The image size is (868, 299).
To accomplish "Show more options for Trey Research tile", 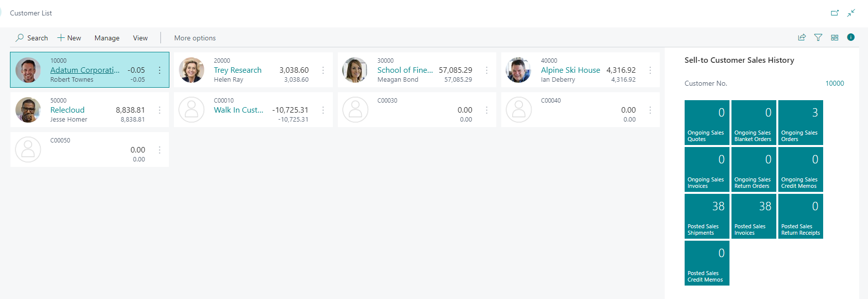I will click(323, 70).
